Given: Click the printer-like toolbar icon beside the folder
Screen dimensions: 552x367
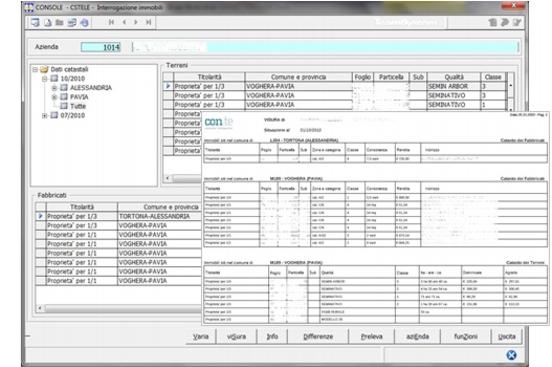Looking at the screenshot, I should click(x=72, y=23).
